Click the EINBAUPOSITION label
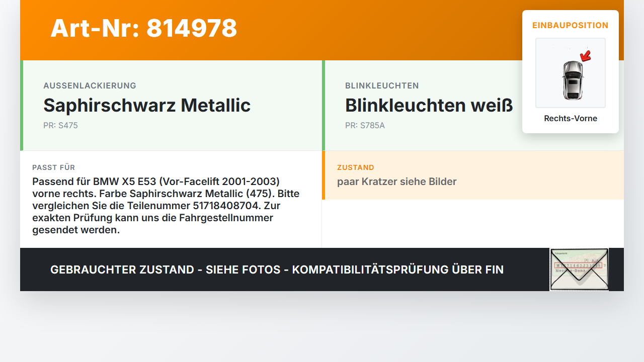 click(x=571, y=25)
